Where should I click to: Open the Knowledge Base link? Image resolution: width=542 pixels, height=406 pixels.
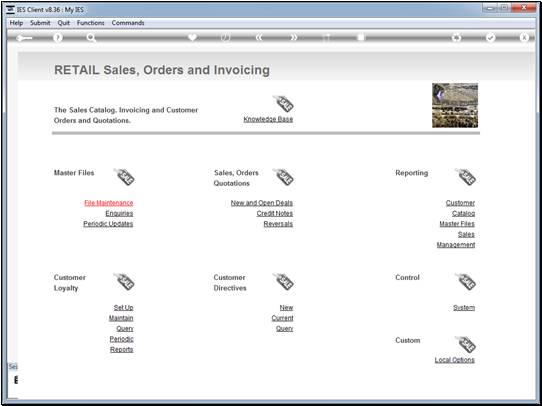[x=268, y=119]
